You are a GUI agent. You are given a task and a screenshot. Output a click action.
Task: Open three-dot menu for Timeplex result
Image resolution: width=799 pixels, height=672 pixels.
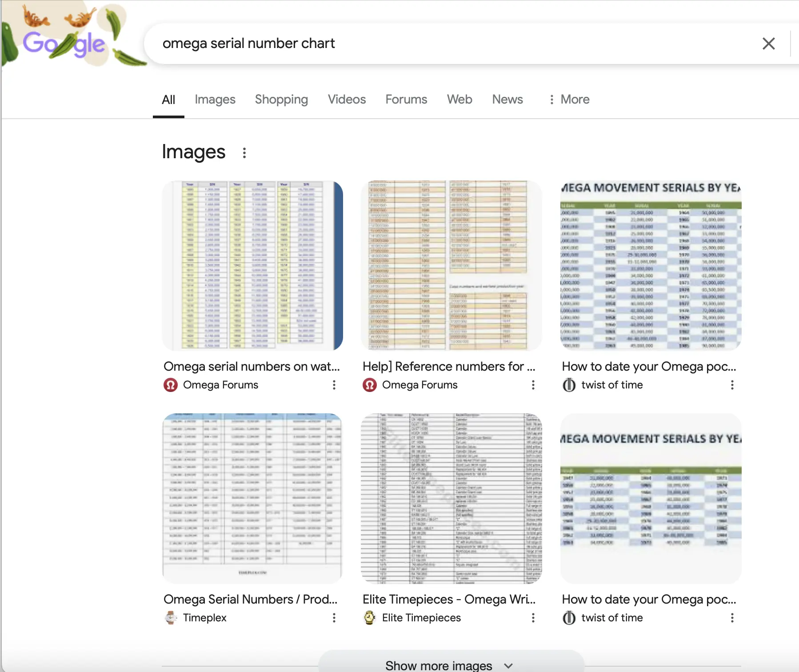(x=334, y=618)
